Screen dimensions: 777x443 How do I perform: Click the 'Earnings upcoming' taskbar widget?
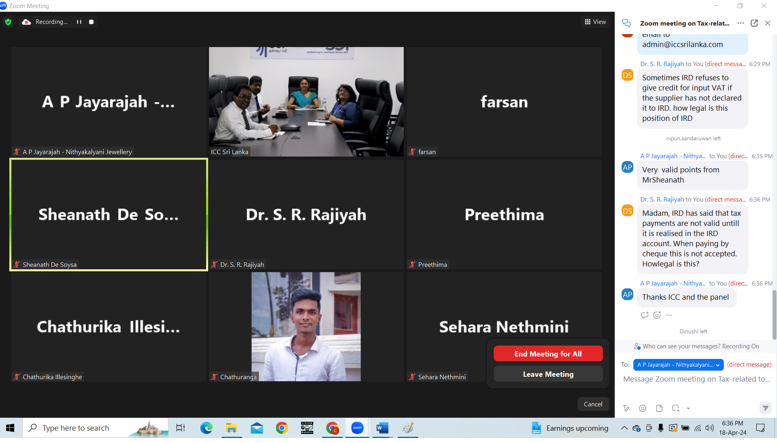(570, 428)
